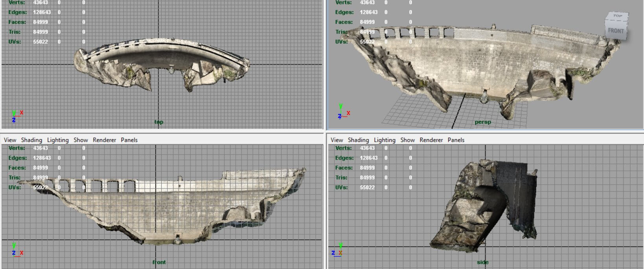Click the TOP face of the view cube
The width and height of the screenshot is (644, 269).
tap(618, 17)
